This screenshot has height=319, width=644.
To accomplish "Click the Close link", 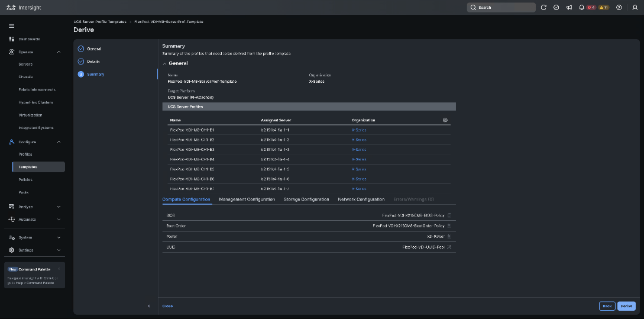I will point(167,306).
